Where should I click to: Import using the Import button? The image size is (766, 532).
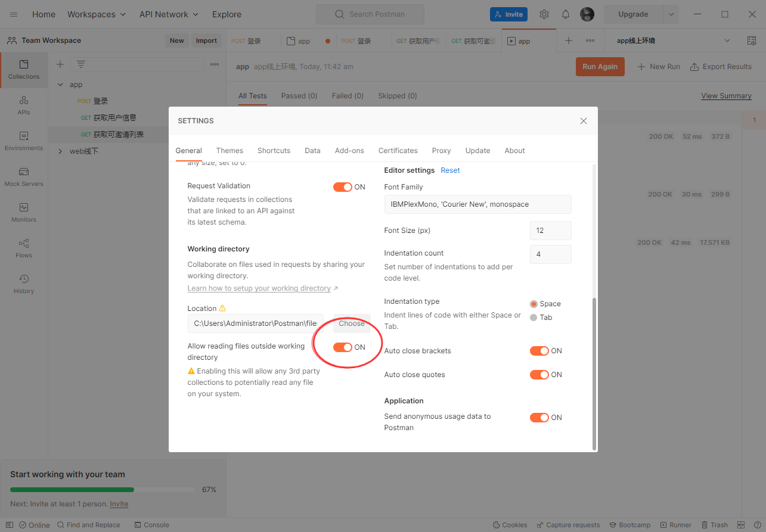206,41
